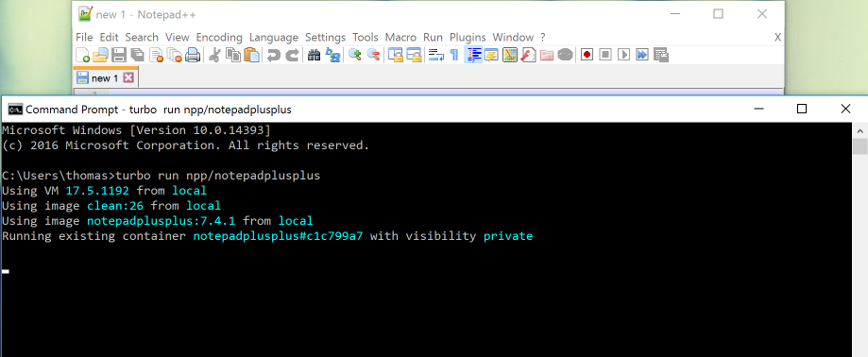Zoom in with magnifier plus icon
The width and height of the screenshot is (868, 357).
[x=355, y=55]
